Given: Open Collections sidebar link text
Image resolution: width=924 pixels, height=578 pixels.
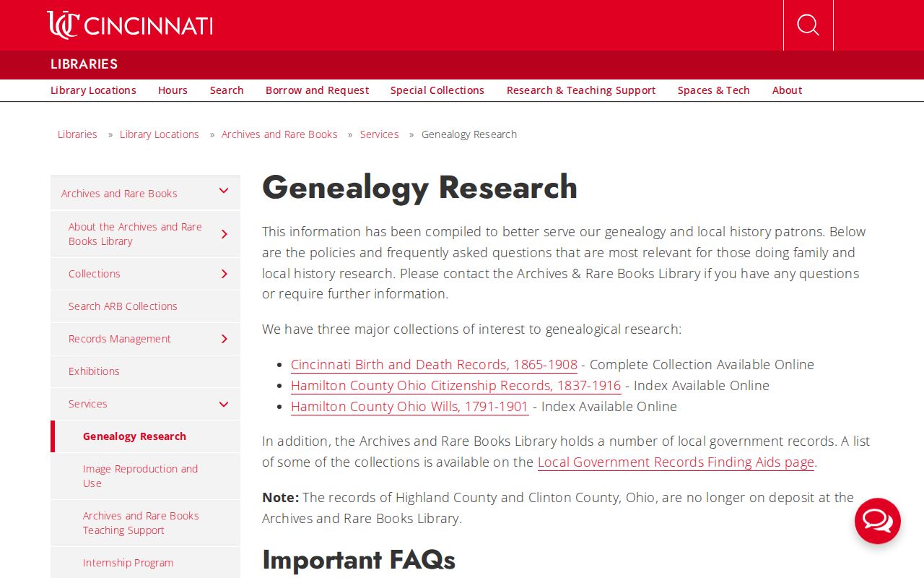Looking at the screenshot, I should (95, 274).
